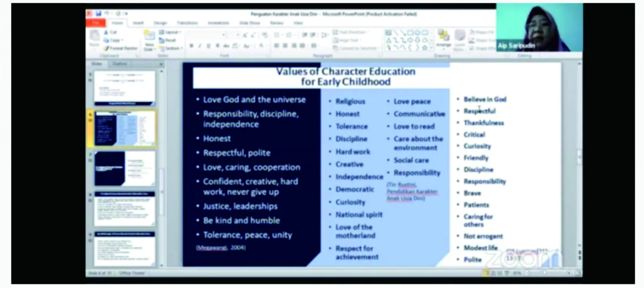Toggle Underline formatting
Screen dimensions: 644x288
pos(208,46)
